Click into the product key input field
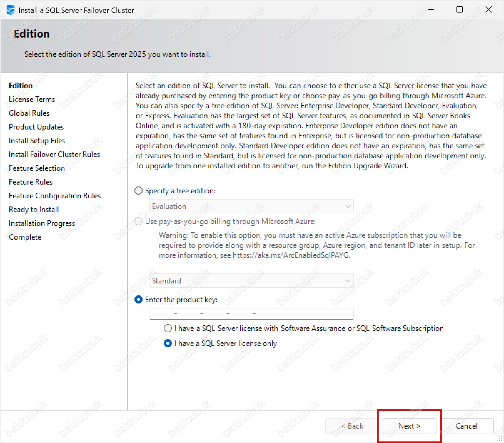Screen dimensions: 504x443 click(251, 313)
